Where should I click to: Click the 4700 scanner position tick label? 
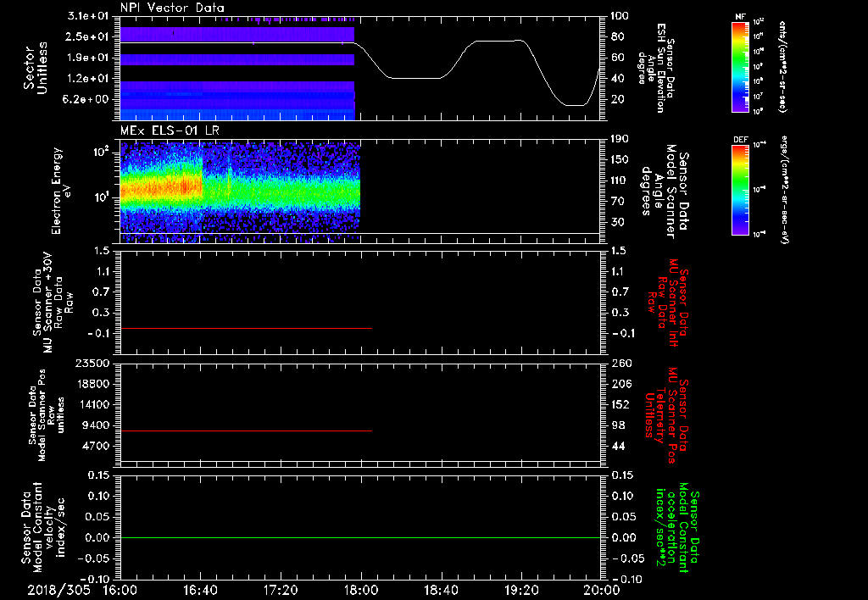95,446
